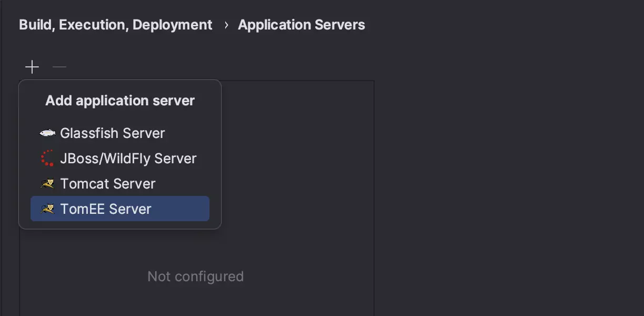Select Glassfish Server from the popup
644x316 pixels.
coord(112,133)
